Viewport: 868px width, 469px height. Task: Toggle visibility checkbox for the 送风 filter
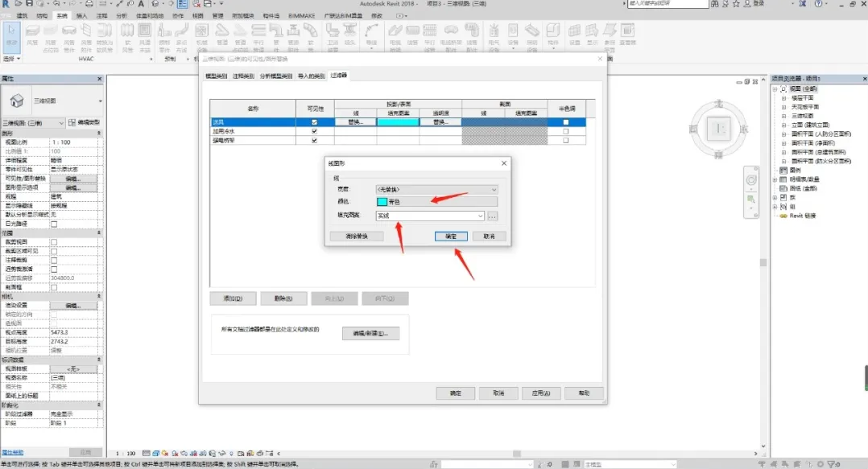(314, 122)
